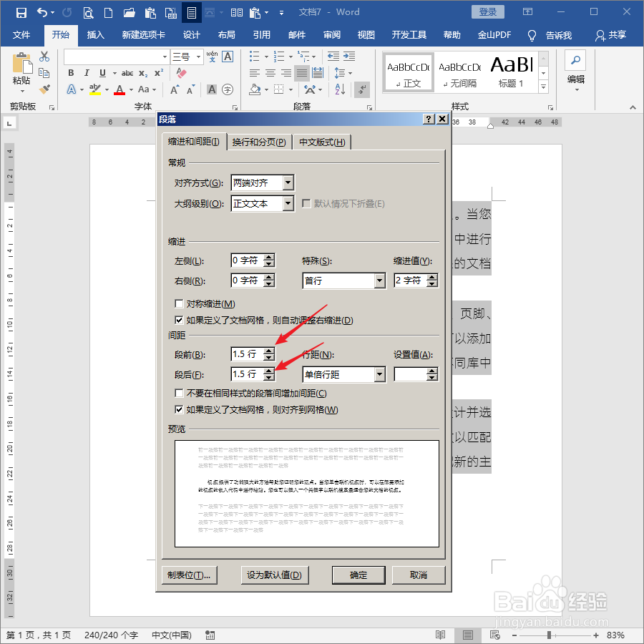Open font color red A swatch
Screen dimensions: 644x644
[x=119, y=89]
